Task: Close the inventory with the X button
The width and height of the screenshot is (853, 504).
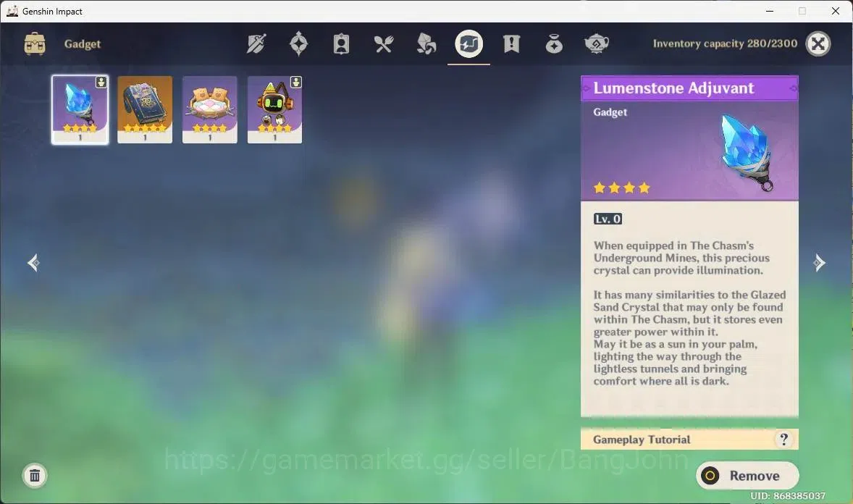Action: coord(818,44)
